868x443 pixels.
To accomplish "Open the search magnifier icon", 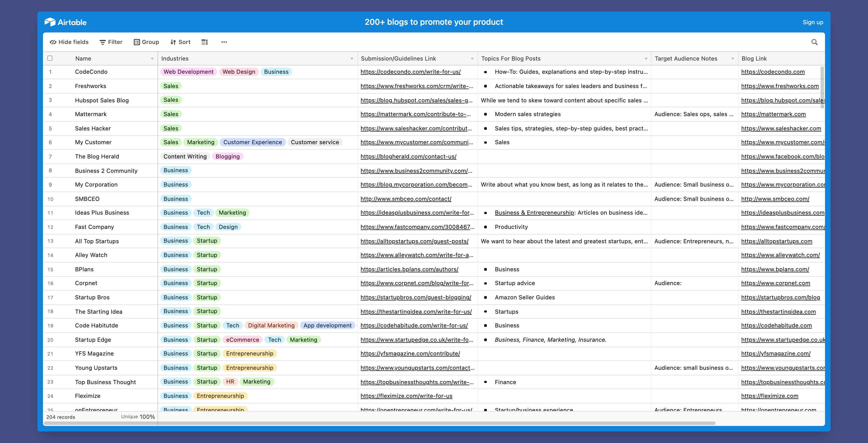I will 814,42.
